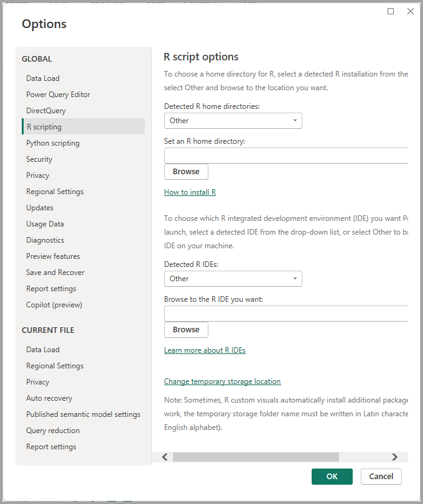Open Save and Recover settings
This screenshot has width=423, height=504.
pos(55,273)
